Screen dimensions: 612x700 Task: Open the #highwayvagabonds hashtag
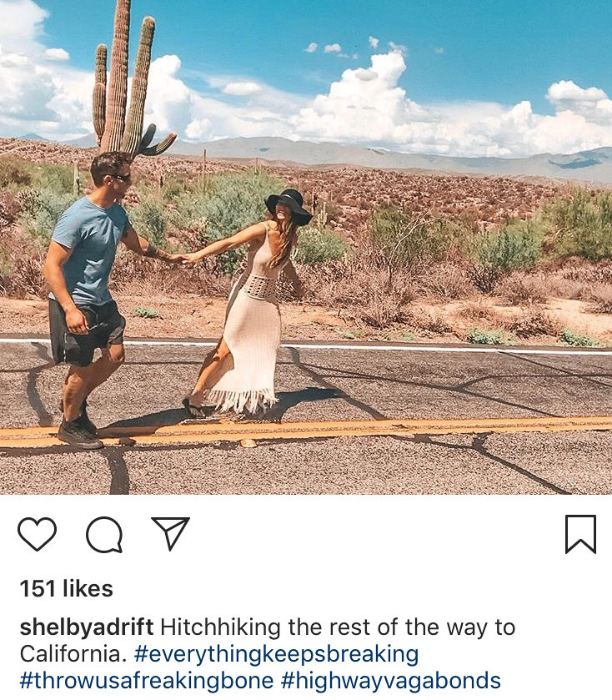[x=391, y=681]
